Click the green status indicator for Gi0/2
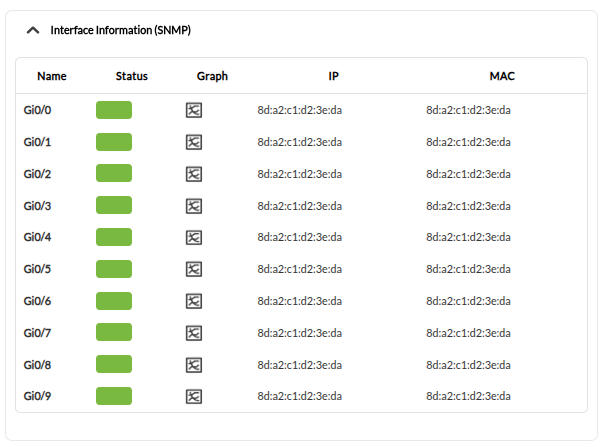 pos(114,173)
